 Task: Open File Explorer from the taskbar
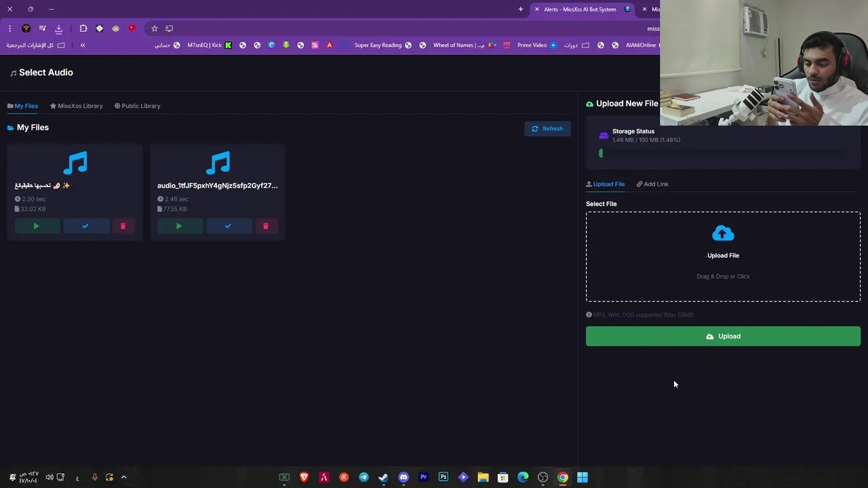pos(483,477)
